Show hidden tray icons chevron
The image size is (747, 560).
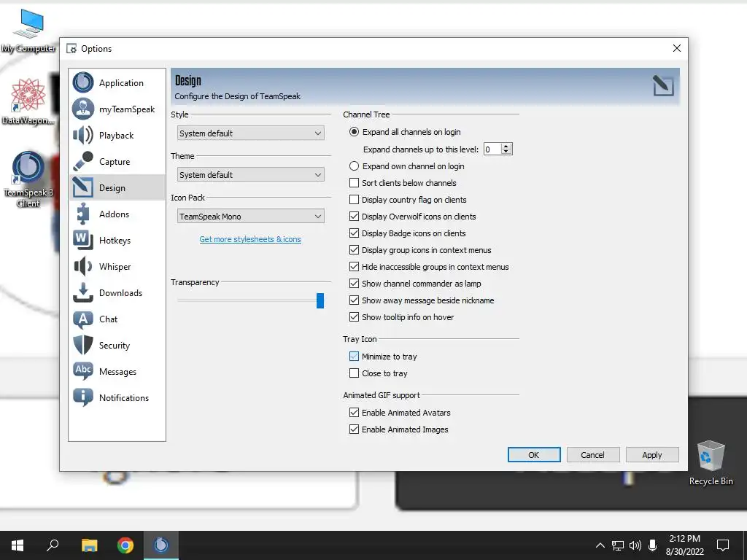point(600,545)
